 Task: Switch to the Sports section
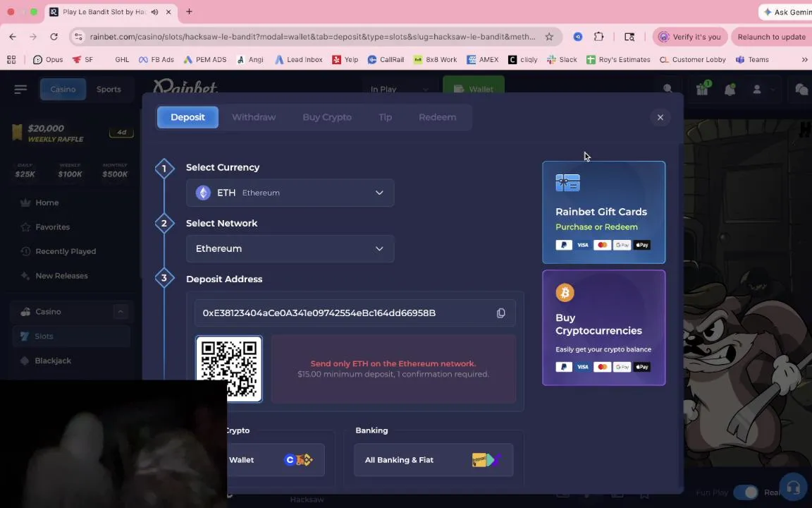click(109, 89)
